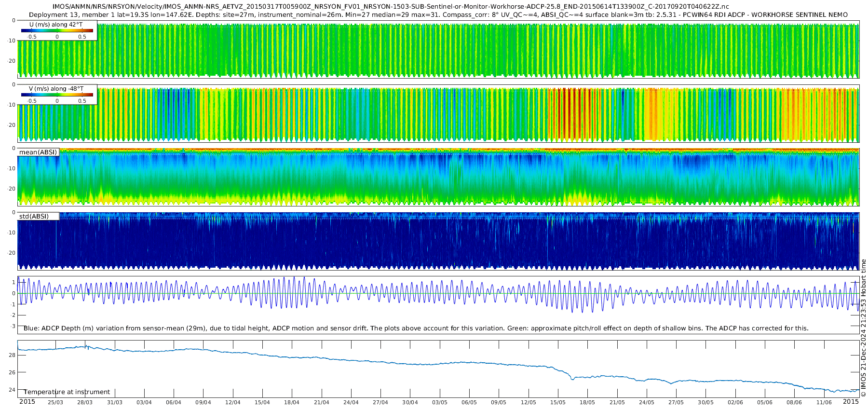Click the V velocity colorbar

point(57,95)
